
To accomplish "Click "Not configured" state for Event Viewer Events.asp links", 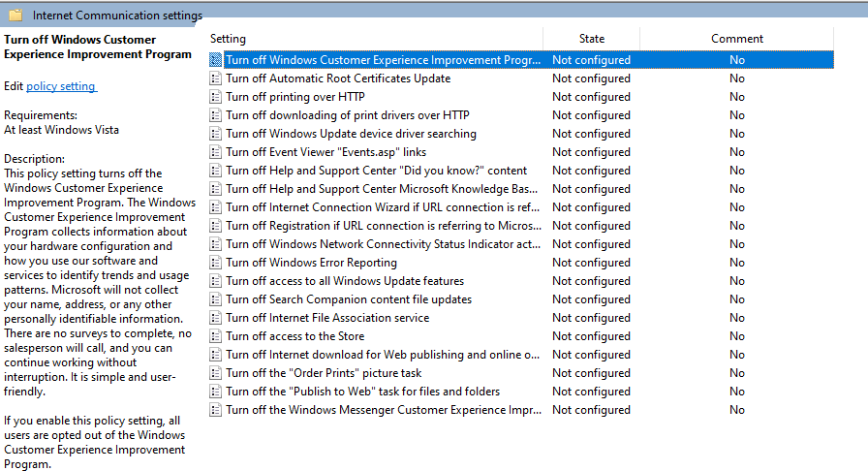I will click(x=591, y=152).
